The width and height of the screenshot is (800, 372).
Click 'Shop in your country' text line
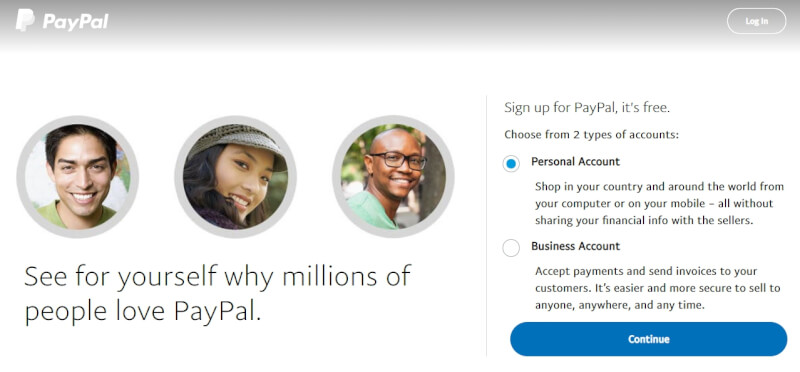pos(659,186)
